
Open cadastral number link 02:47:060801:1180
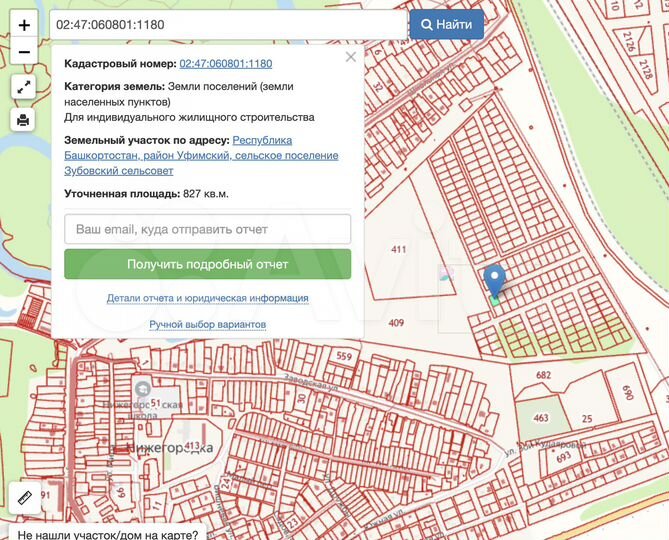pos(226,64)
